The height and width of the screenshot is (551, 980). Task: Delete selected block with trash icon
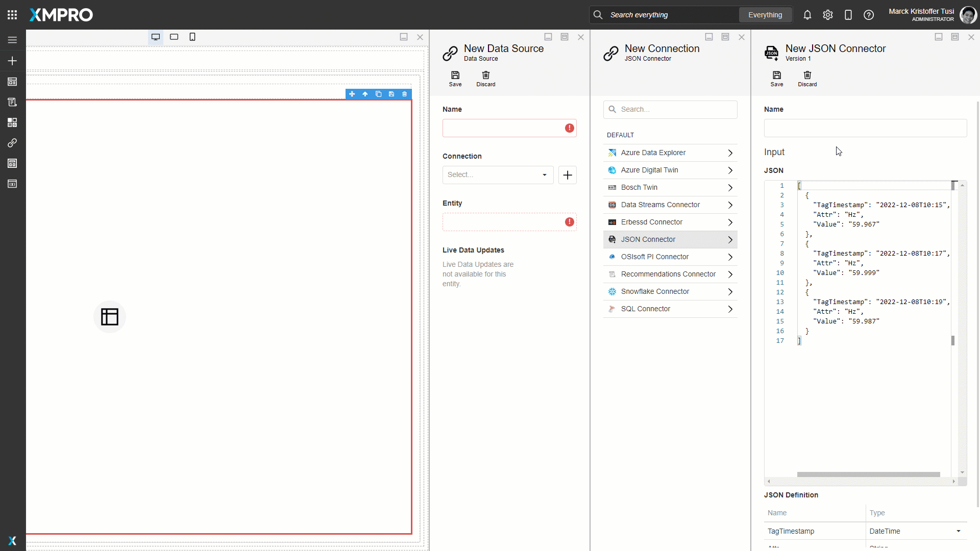405,94
